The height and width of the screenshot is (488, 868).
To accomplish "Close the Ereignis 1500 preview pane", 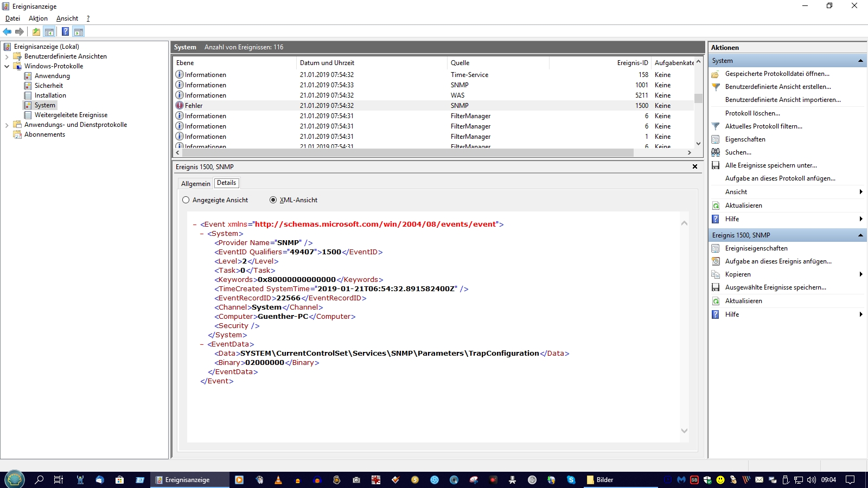I will click(695, 167).
